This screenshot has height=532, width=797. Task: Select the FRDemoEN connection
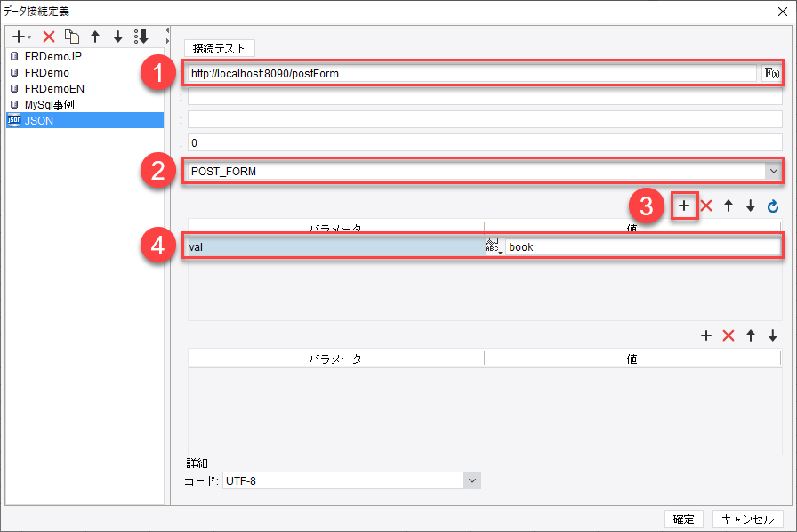tap(85, 88)
